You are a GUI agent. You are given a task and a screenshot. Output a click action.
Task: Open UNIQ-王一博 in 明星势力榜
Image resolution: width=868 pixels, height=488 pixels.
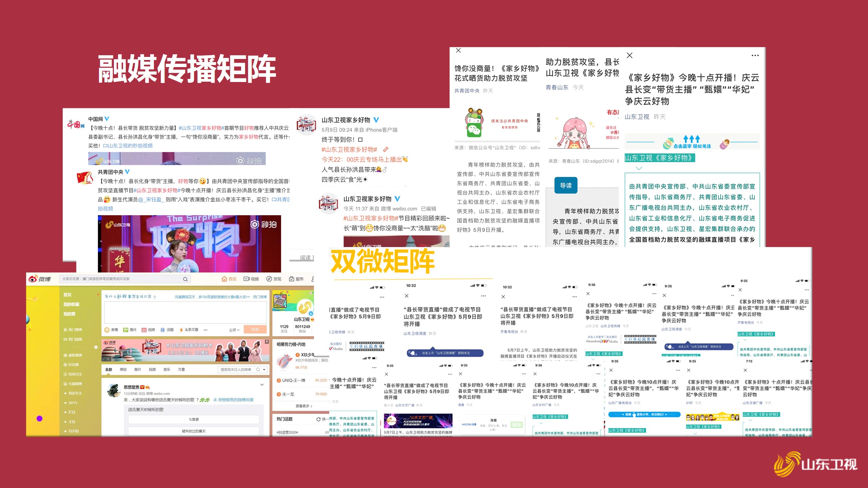tap(294, 380)
